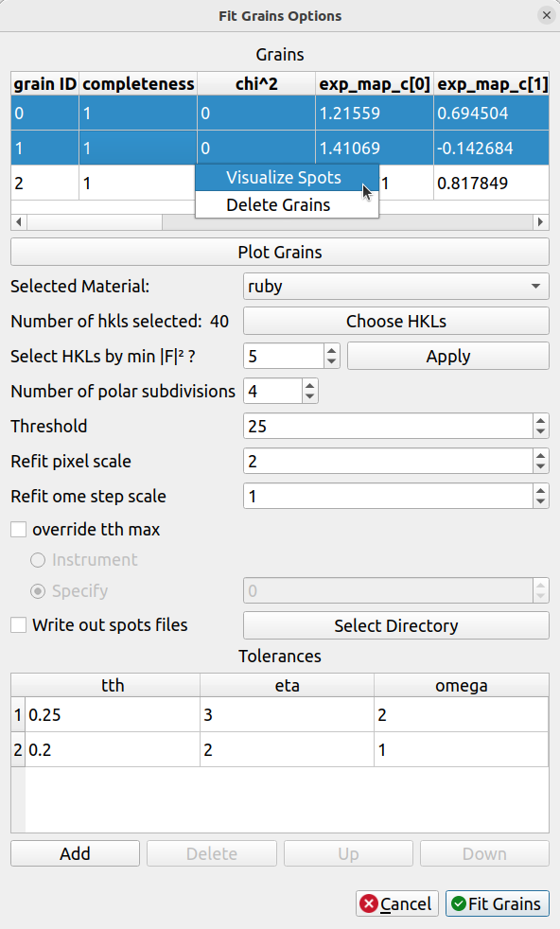Increase number of polar subdivisions
The width and height of the screenshot is (560, 929).
(x=310, y=385)
